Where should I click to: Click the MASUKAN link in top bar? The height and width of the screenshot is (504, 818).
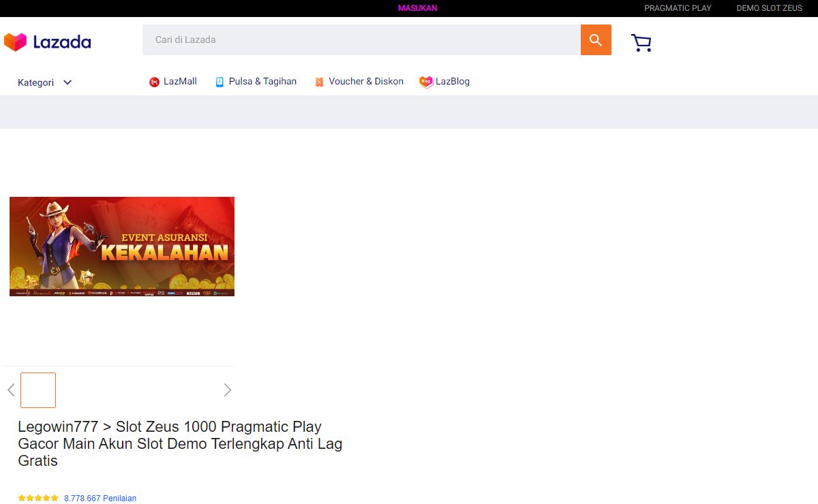(x=417, y=8)
